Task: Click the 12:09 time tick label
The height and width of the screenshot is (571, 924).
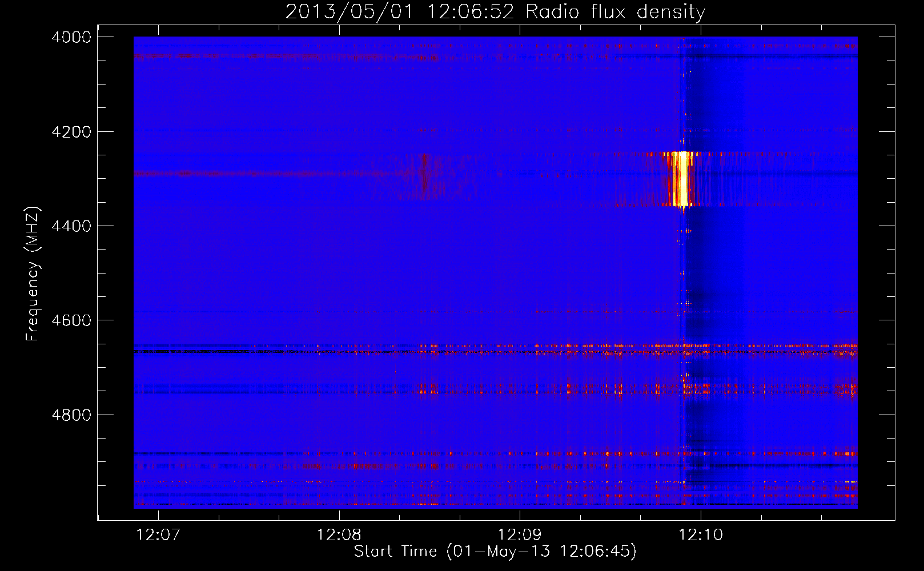Action: point(520,534)
